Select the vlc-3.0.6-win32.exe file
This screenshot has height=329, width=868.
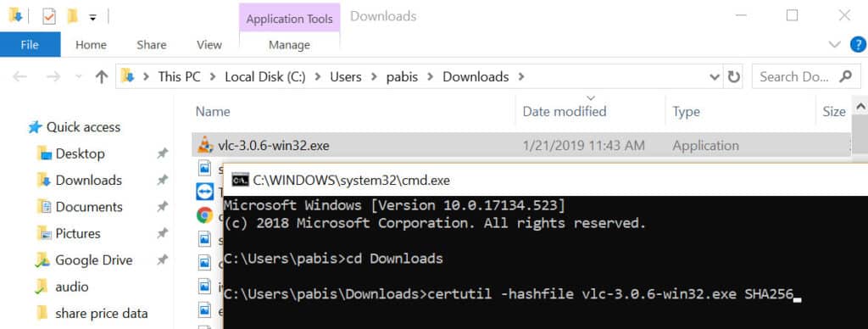click(x=521, y=146)
